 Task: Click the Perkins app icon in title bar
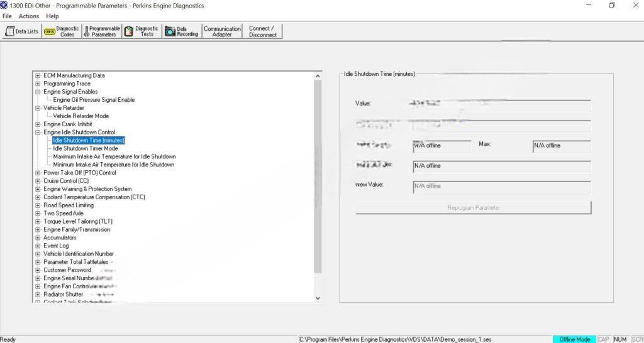[x=5, y=5]
